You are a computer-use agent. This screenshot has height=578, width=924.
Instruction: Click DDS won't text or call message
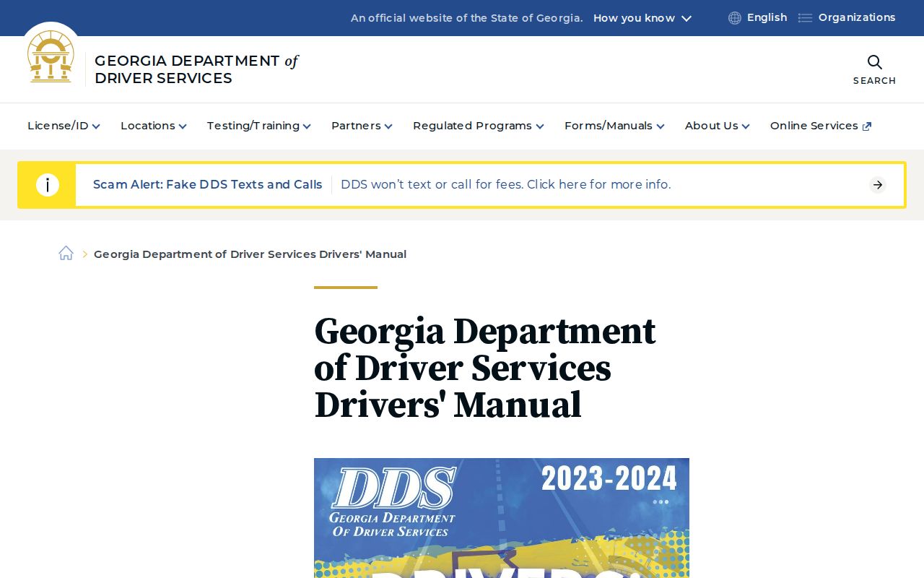[505, 185]
